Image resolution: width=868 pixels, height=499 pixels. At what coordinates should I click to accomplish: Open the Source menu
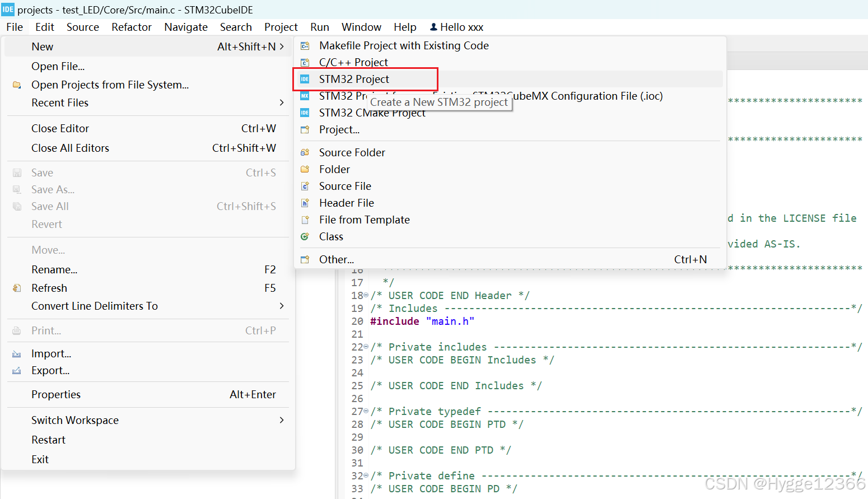(83, 27)
